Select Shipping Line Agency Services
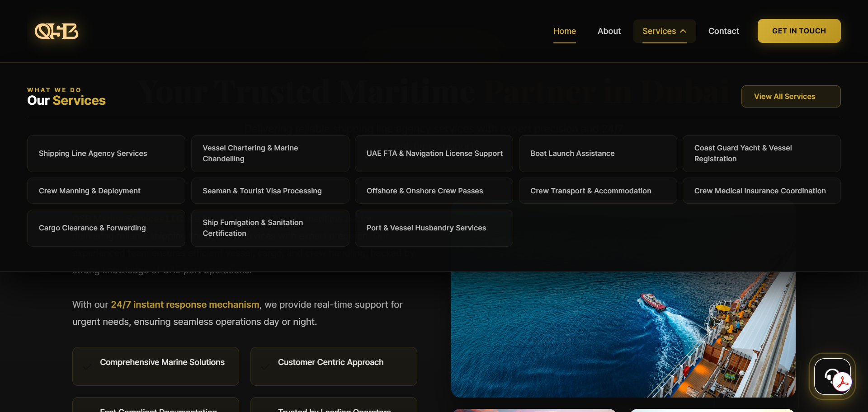This screenshot has width=868, height=412. (106, 154)
